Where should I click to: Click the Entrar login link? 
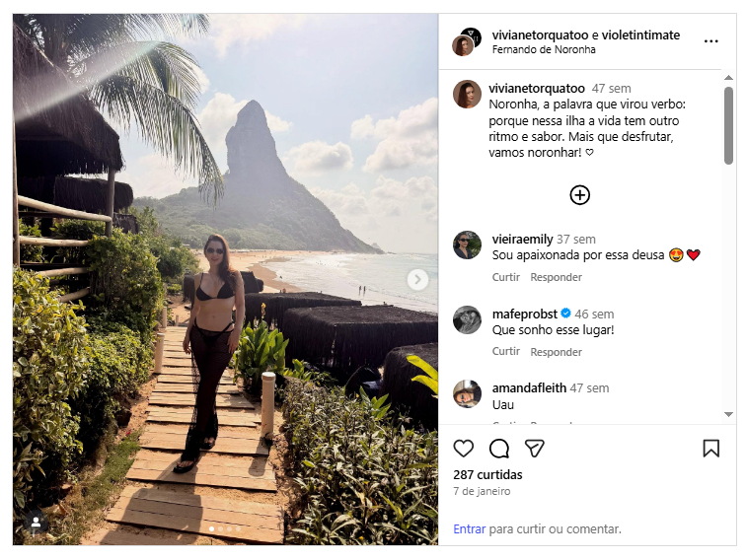(469, 529)
